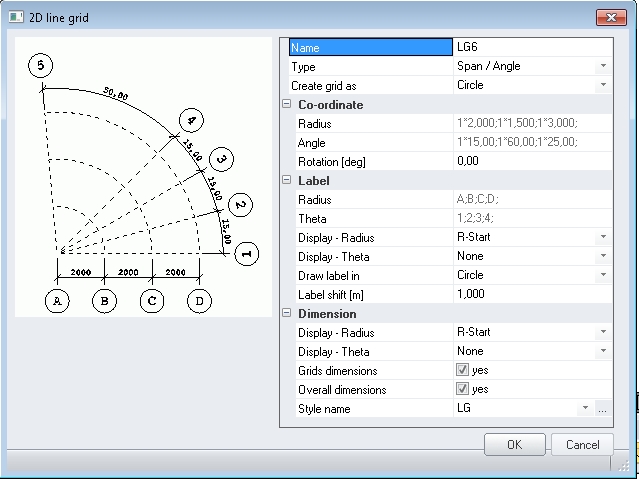Open Label Display - Radius dropdown showing R-Start
This screenshot has width=639, height=479.
pyautogui.click(x=604, y=237)
